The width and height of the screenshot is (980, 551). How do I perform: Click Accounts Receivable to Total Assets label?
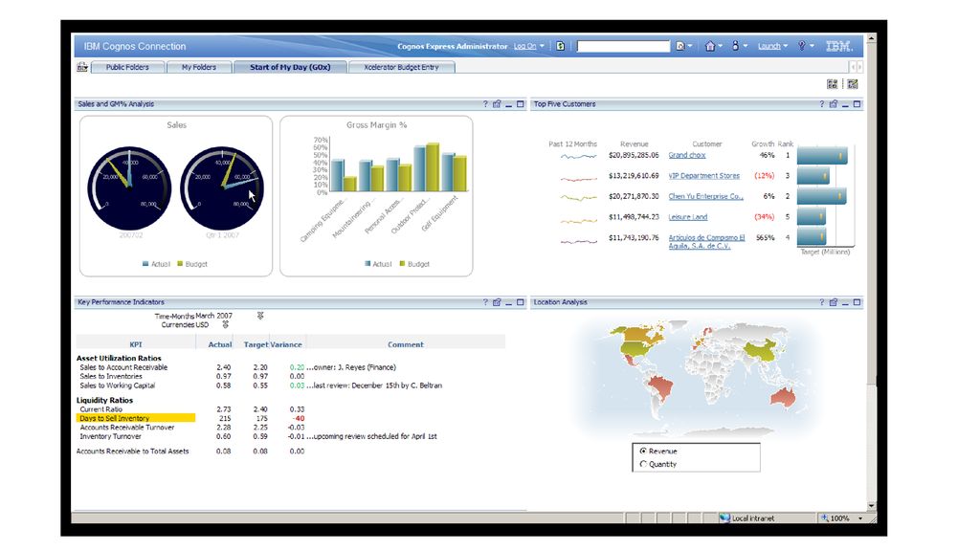coord(132,452)
